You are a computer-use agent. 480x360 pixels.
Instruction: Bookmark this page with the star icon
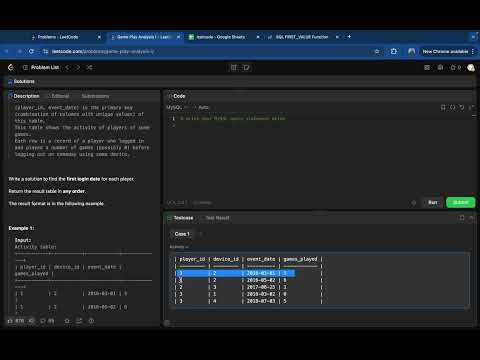377,51
